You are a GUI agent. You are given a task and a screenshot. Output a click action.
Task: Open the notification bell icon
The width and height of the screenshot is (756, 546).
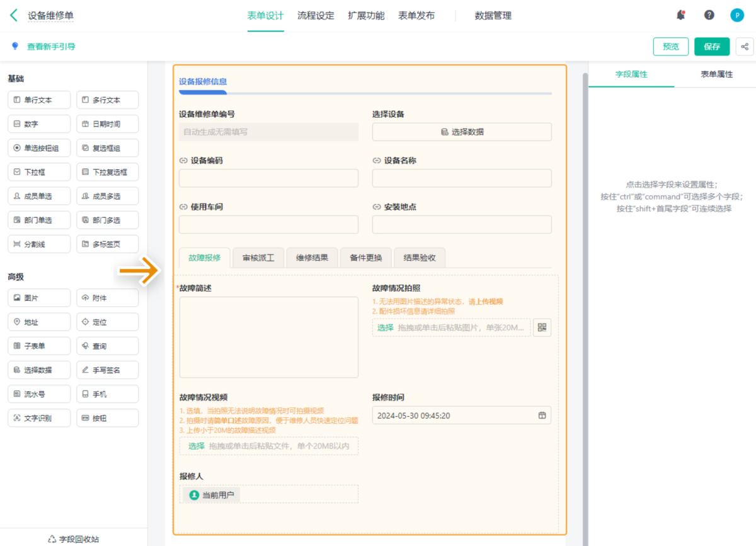tap(680, 15)
